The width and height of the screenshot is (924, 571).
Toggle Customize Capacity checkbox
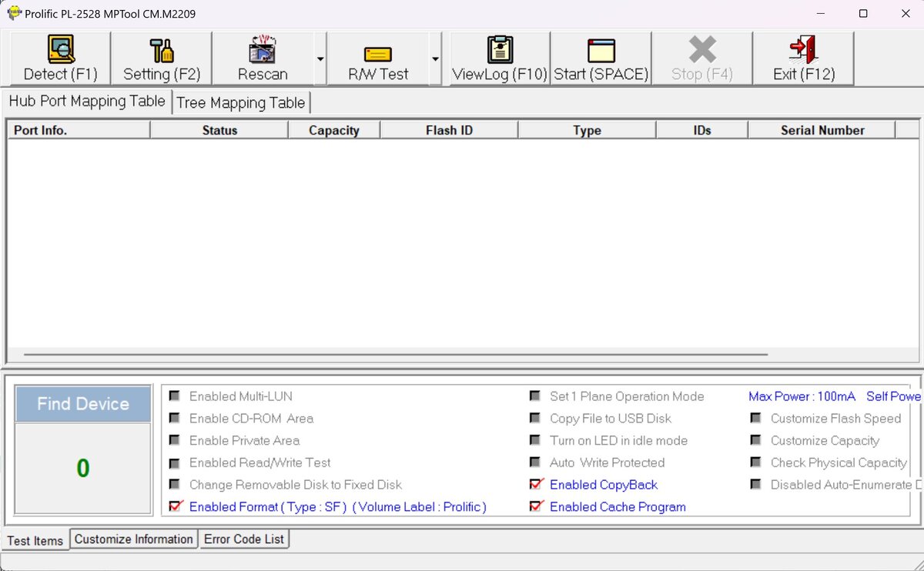coord(756,440)
